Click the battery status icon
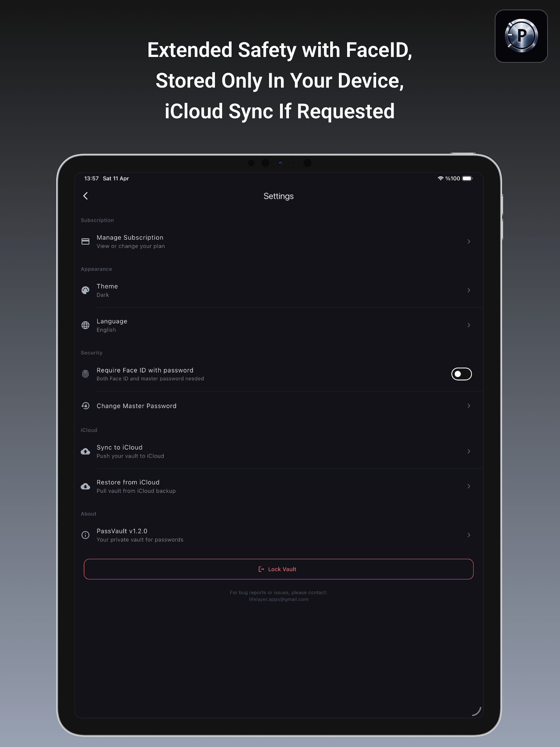The image size is (560, 747). point(468,178)
